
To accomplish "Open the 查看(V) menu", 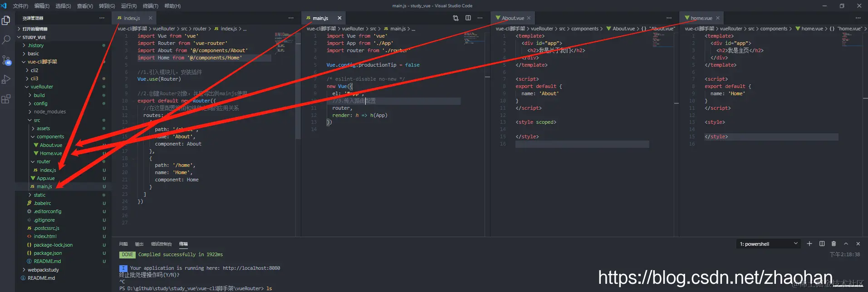I will coord(85,6).
